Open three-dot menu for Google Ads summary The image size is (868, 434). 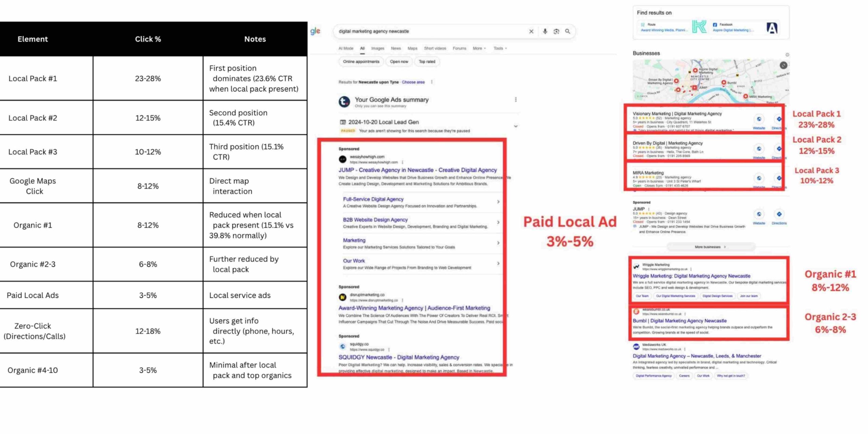tap(516, 100)
